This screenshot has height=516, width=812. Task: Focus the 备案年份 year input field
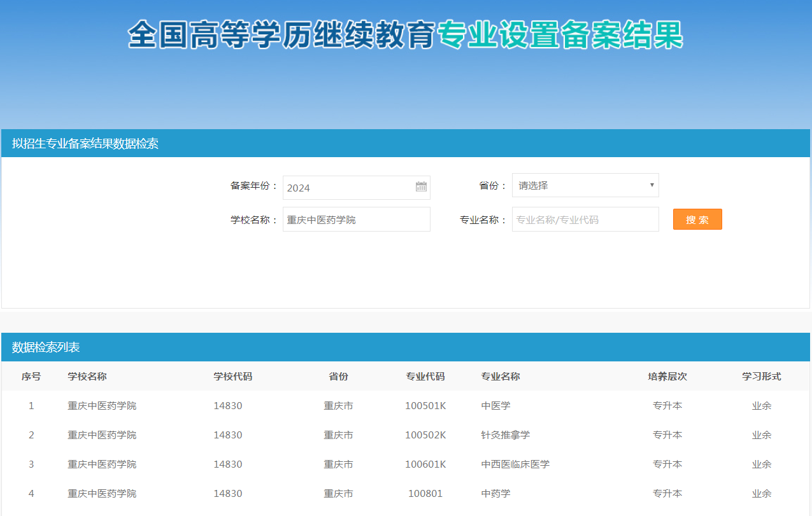click(x=347, y=188)
